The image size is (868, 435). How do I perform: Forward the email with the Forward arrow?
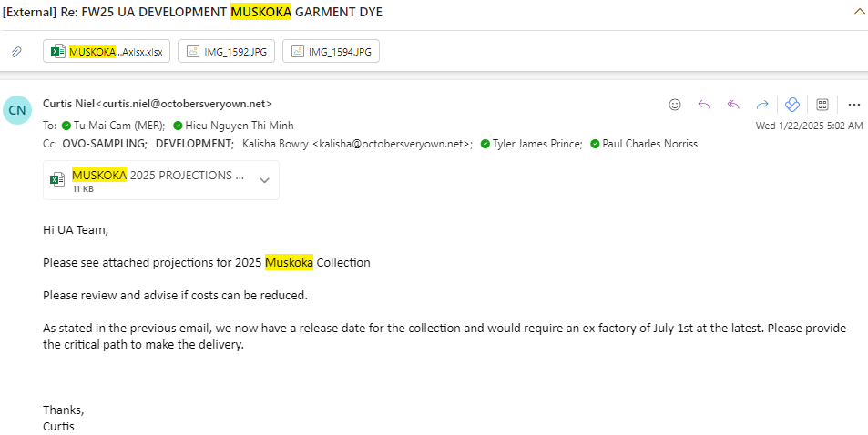(762, 105)
